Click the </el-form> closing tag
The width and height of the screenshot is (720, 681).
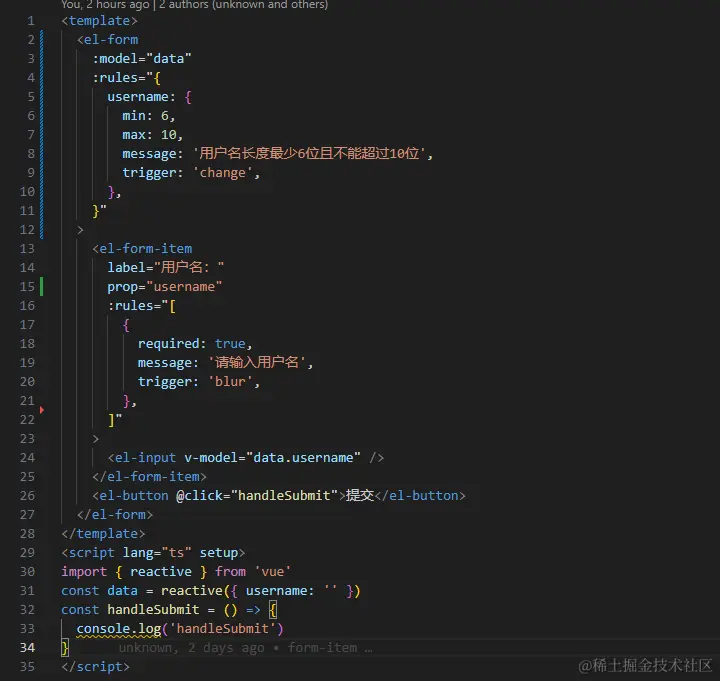115,514
